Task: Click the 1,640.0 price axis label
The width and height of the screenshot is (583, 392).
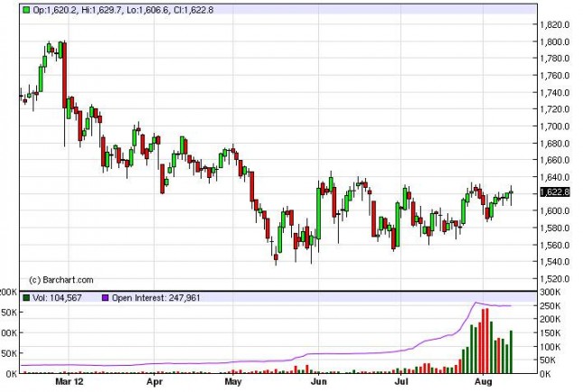Action: [554, 177]
